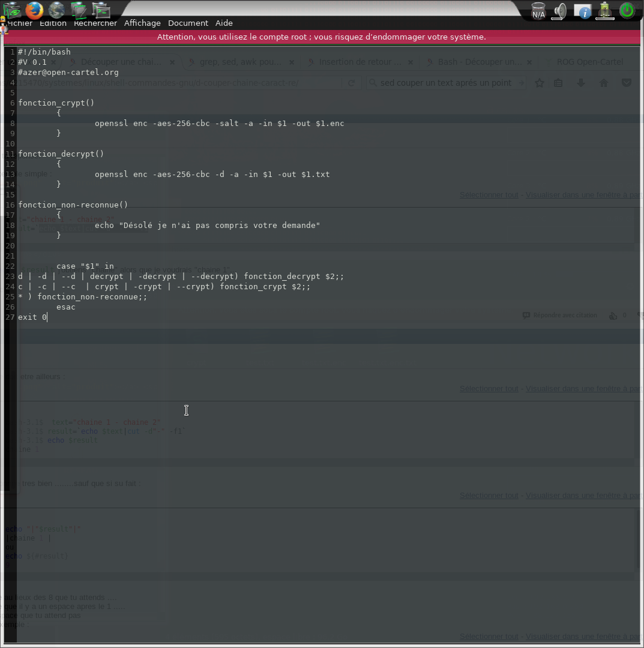This screenshot has height=648, width=644.
Task: Switch to 'Bash - Découper un...' tab in Firefox
Action: (x=480, y=62)
